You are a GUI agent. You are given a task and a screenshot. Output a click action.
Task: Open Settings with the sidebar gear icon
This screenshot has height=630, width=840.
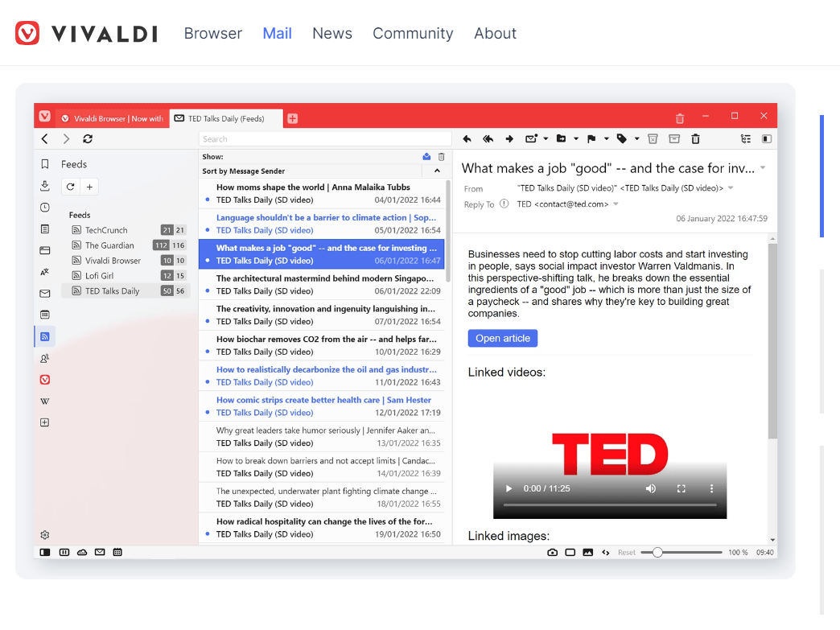[45, 534]
